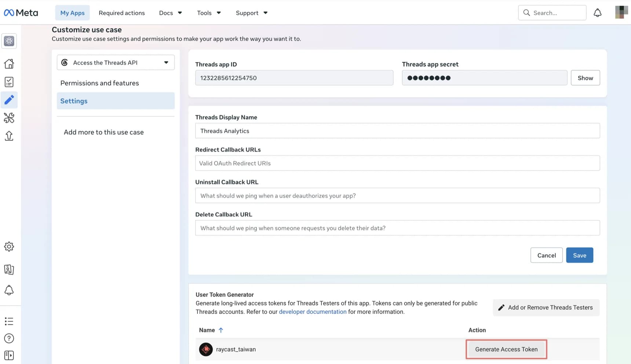Click the User Token Generator heading
Screen dimensions: 631x364
(x=225, y=295)
